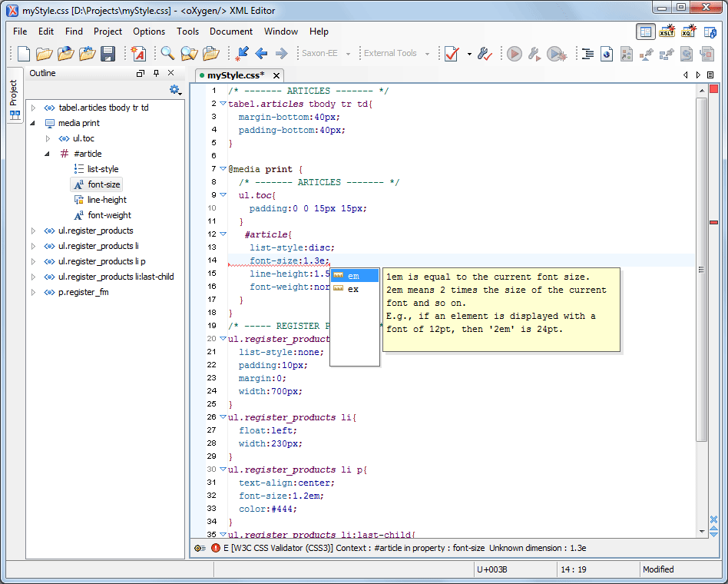This screenshot has width=728, height=584.
Task: Float the Outline panel
Action: pyautogui.click(x=141, y=73)
